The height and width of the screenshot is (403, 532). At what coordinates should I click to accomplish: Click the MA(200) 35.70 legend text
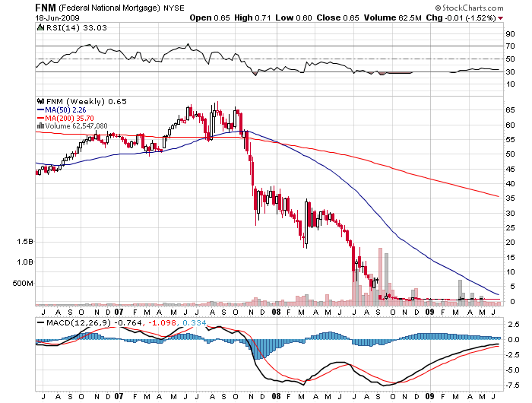(x=69, y=118)
